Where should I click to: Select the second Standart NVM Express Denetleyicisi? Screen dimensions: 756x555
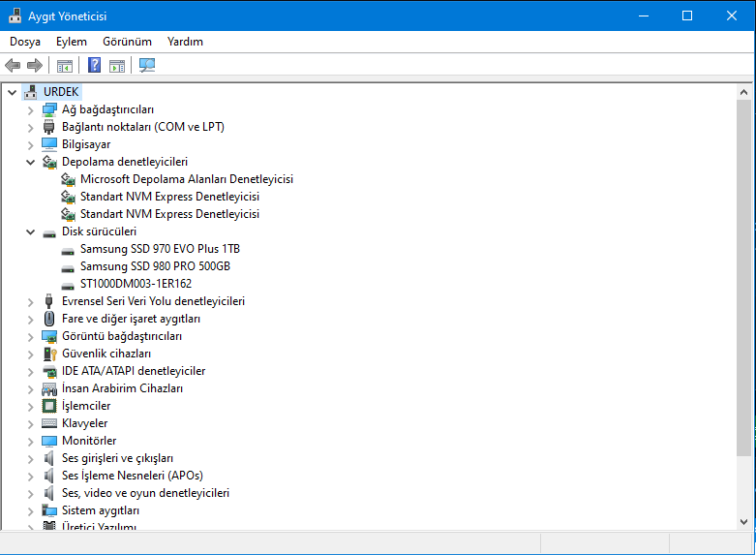point(169,214)
